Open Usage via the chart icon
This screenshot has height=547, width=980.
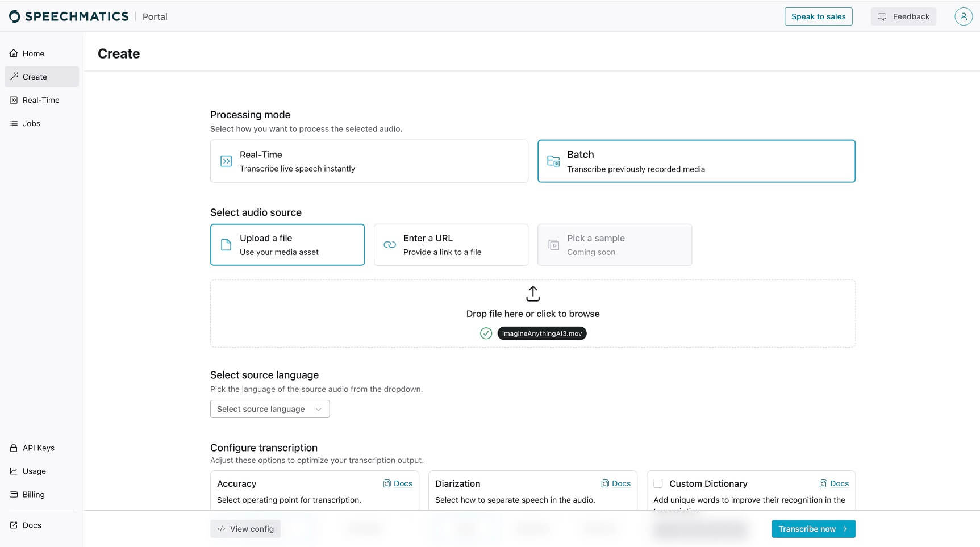14,471
